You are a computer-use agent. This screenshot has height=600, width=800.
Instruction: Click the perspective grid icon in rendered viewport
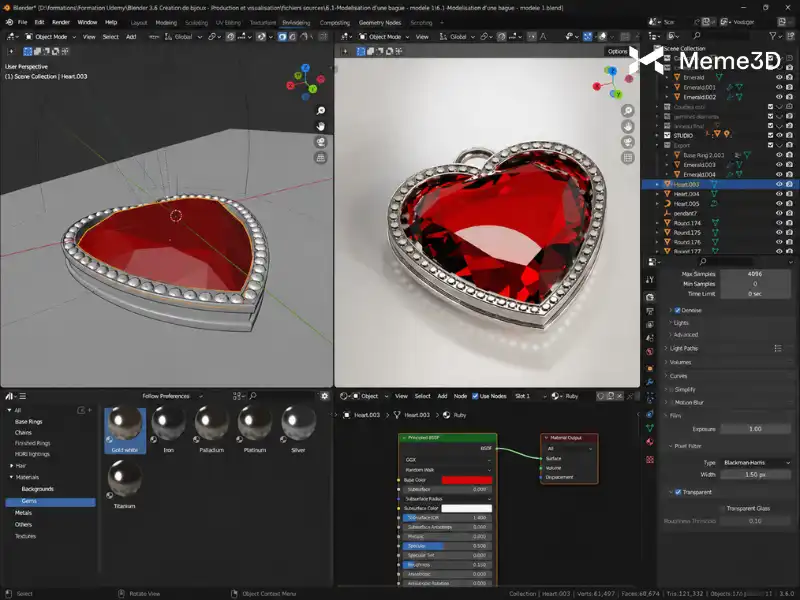[628, 158]
